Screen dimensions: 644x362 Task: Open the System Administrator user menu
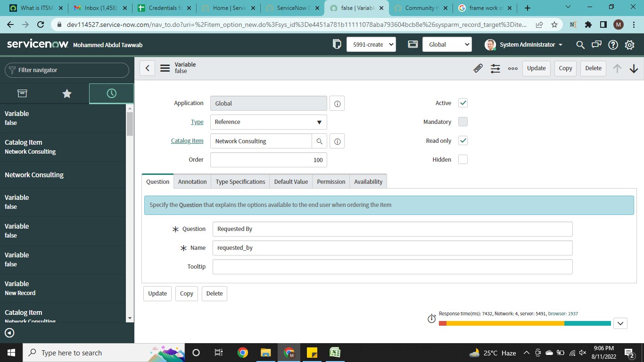524,45
